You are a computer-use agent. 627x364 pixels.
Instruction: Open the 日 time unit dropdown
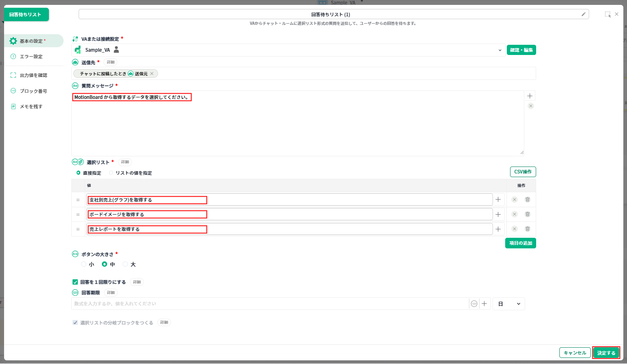pos(509,304)
